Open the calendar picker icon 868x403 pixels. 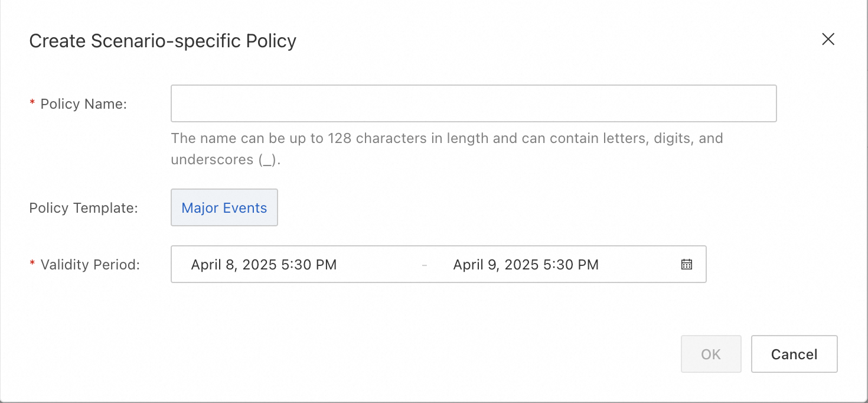pyautogui.click(x=686, y=264)
